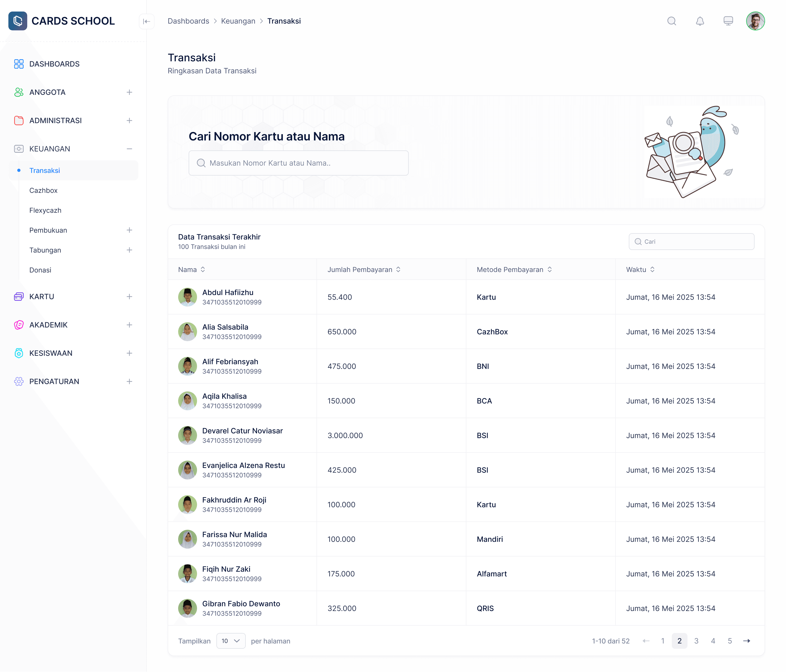Open Abdul Hafiizhu's avatar thumbnail
This screenshot has width=786, height=672.
point(187,297)
